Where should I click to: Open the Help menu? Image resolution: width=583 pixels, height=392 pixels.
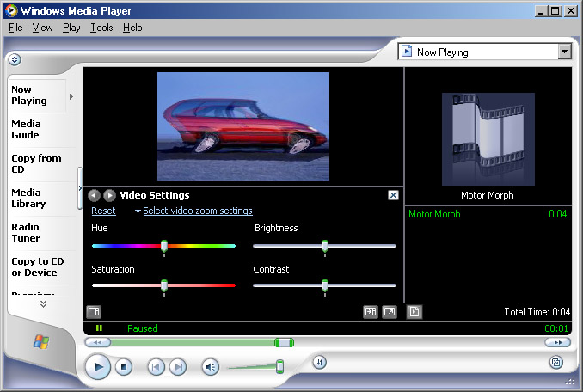[x=132, y=28]
